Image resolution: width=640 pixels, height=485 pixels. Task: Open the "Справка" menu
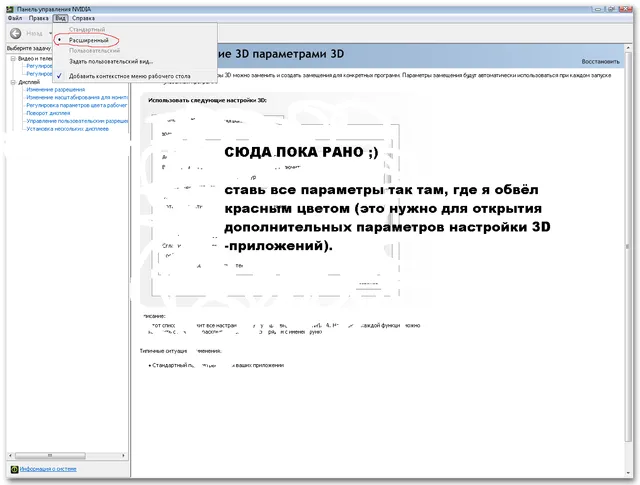pos(83,18)
